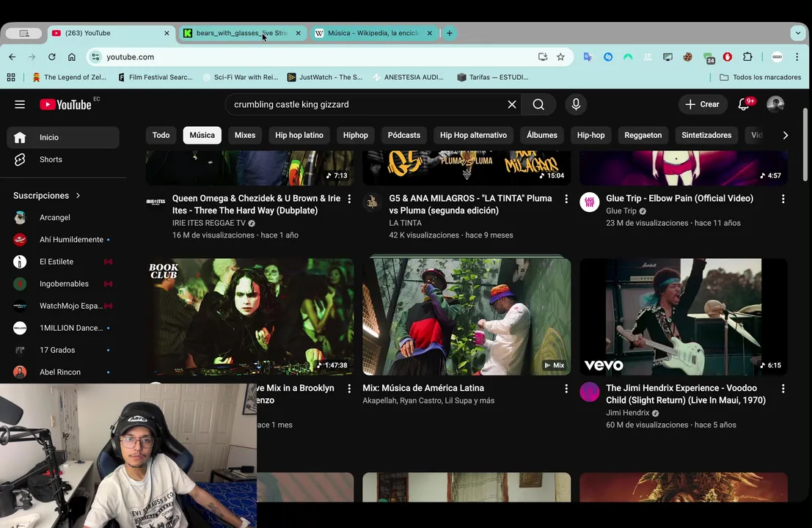Open options for Música de América Latina mix

click(566, 388)
